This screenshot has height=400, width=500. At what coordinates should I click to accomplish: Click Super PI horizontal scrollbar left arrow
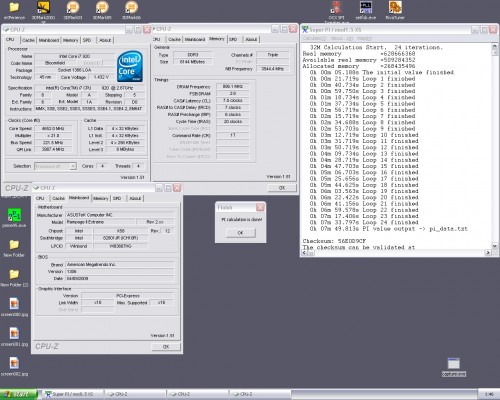point(304,253)
